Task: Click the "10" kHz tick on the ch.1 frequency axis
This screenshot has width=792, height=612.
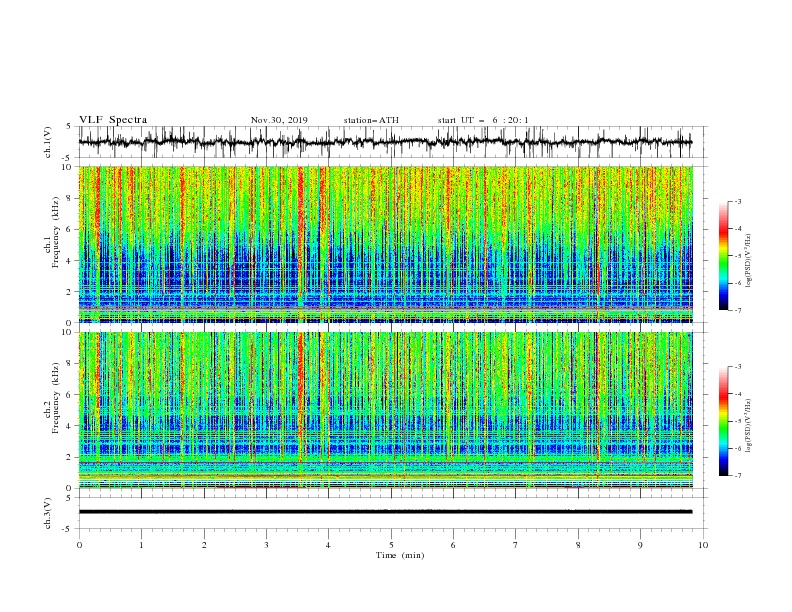Action: [x=68, y=167]
